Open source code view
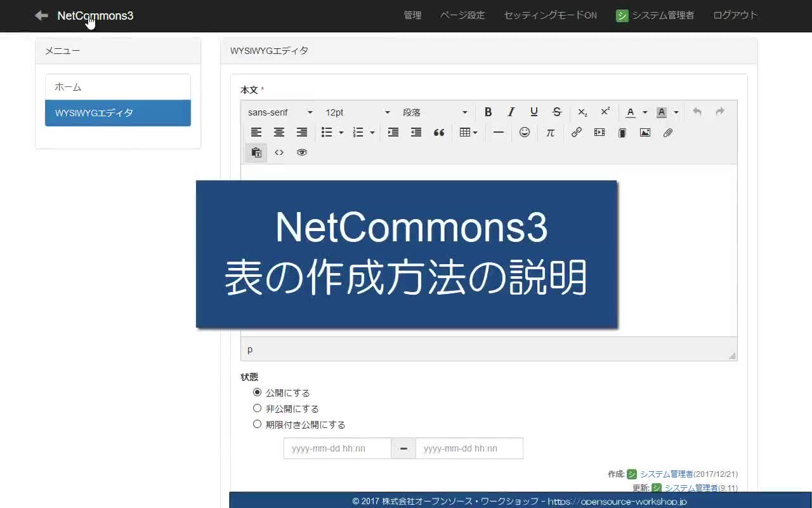Image resolution: width=812 pixels, height=508 pixels. tap(278, 152)
